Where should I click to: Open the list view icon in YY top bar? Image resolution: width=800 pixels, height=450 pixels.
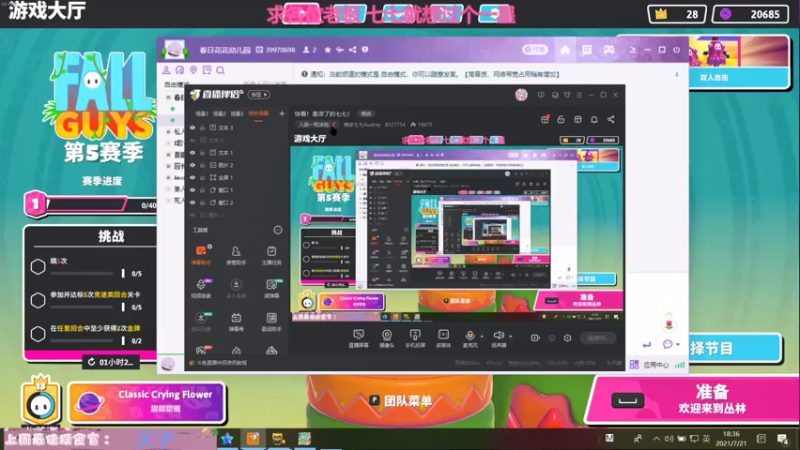(587, 50)
